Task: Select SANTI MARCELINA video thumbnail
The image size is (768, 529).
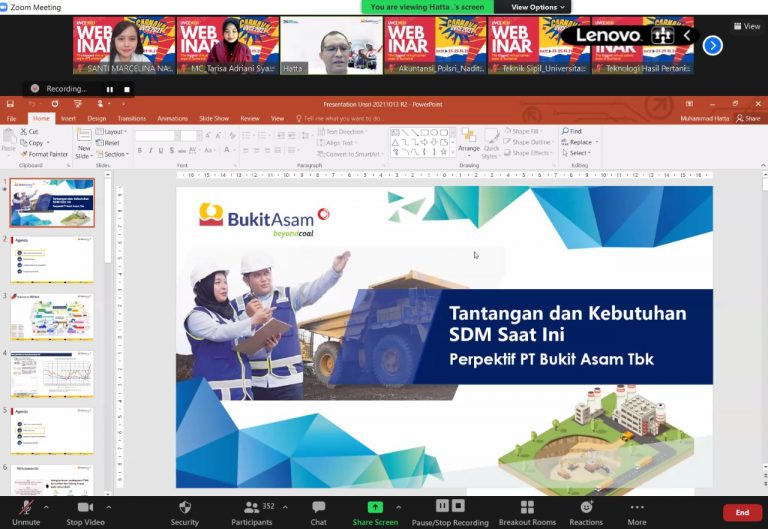Action: click(124, 46)
